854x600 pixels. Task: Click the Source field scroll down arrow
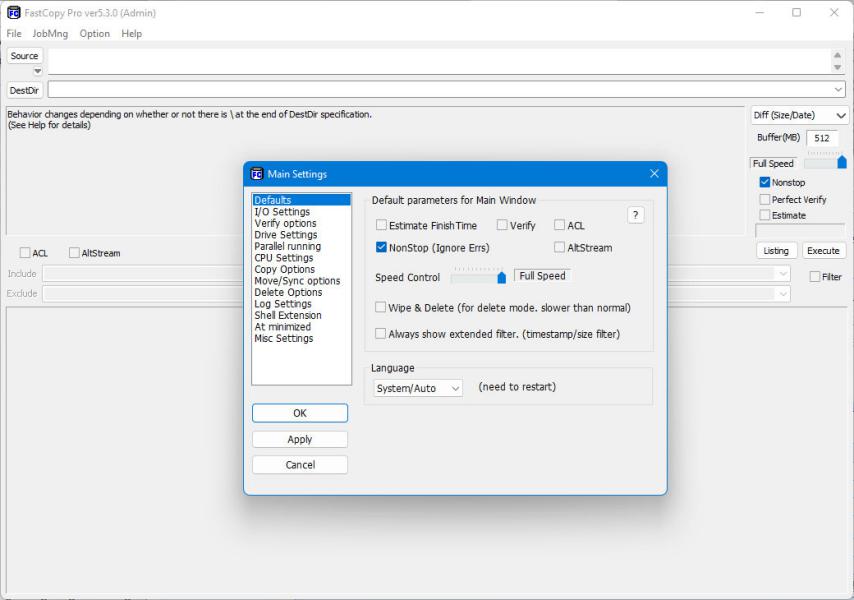(837, 67)
